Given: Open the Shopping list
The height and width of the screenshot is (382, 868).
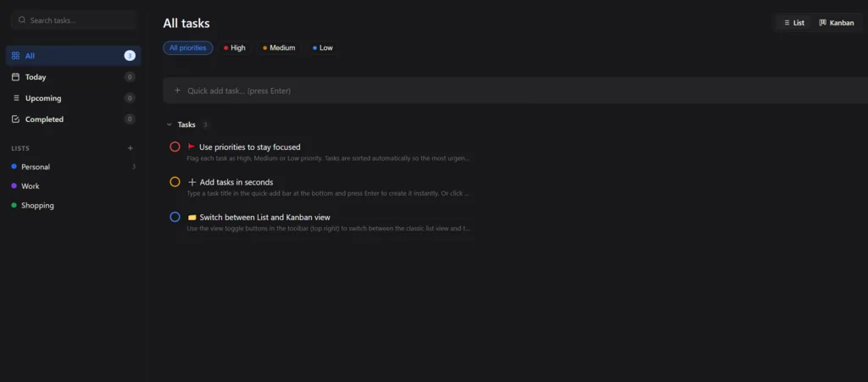Looking at the screenshot, I should coord(73,205).
